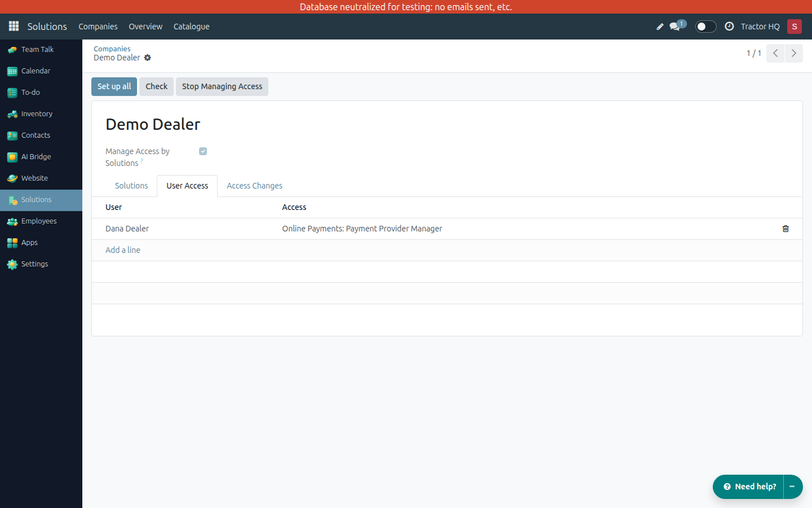Image resolution: width=812 pixels, height=508 pixels.
Task: Click the Check button
Action: coord(157,86)
